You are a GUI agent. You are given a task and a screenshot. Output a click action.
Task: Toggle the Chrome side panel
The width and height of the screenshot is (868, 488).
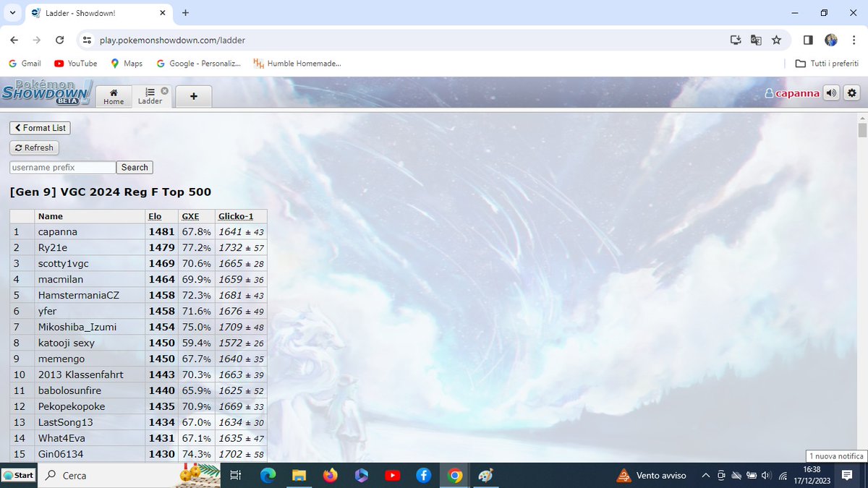tap(808, 40)
